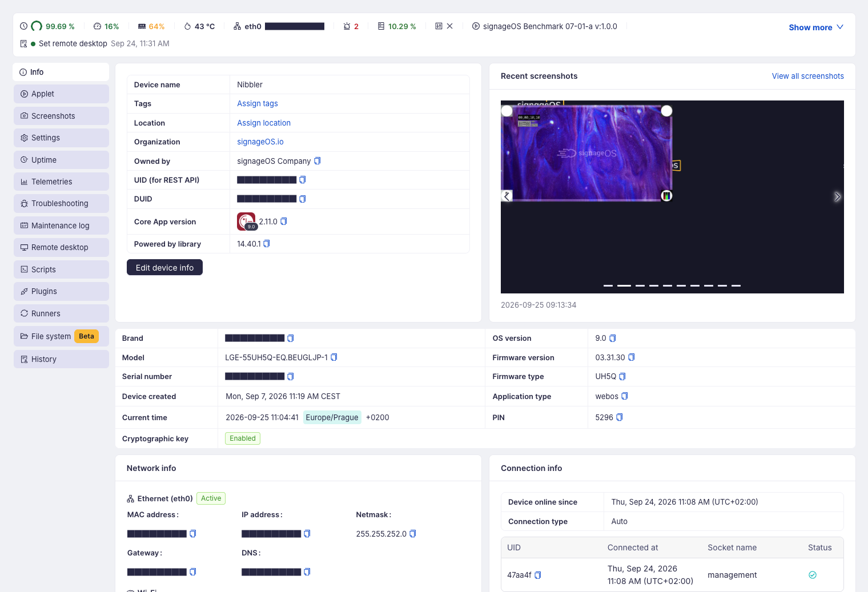
Task: Copy the Core App version 2.11.0
Action: 284,222
